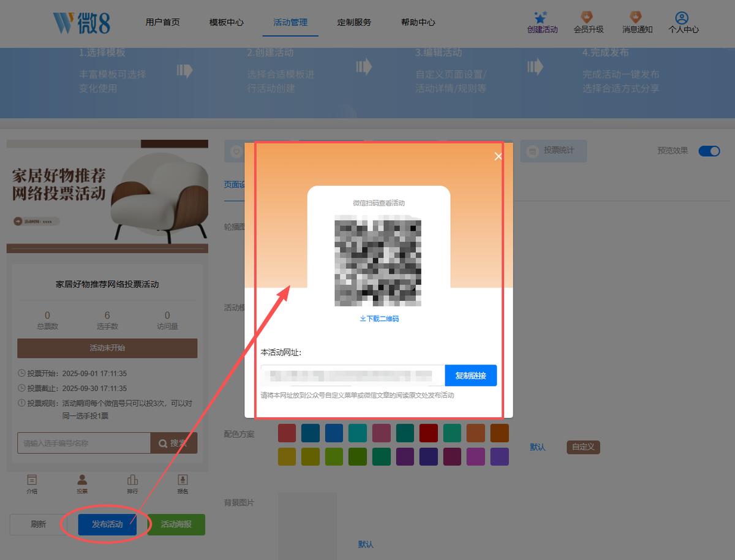Click the 总票数 count label
Viewport: 735px width, 560px height.
pos(47,327)
